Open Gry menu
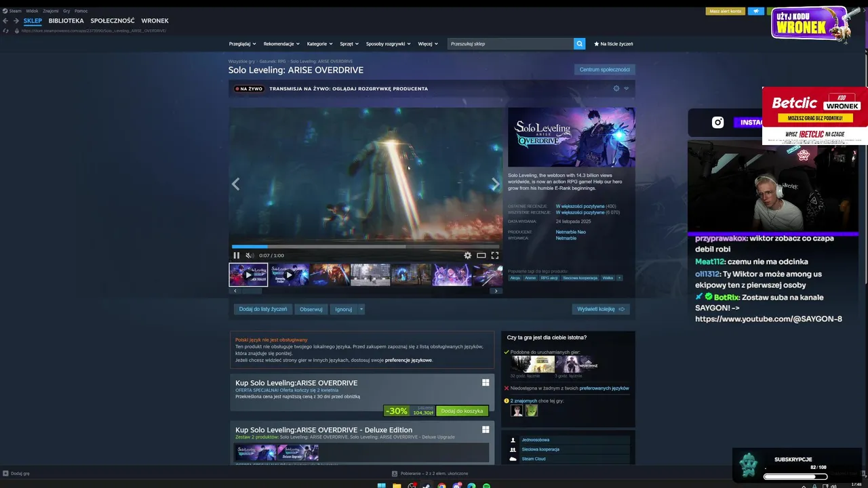This screenshot has width=868, height=488. click(66, 11)
